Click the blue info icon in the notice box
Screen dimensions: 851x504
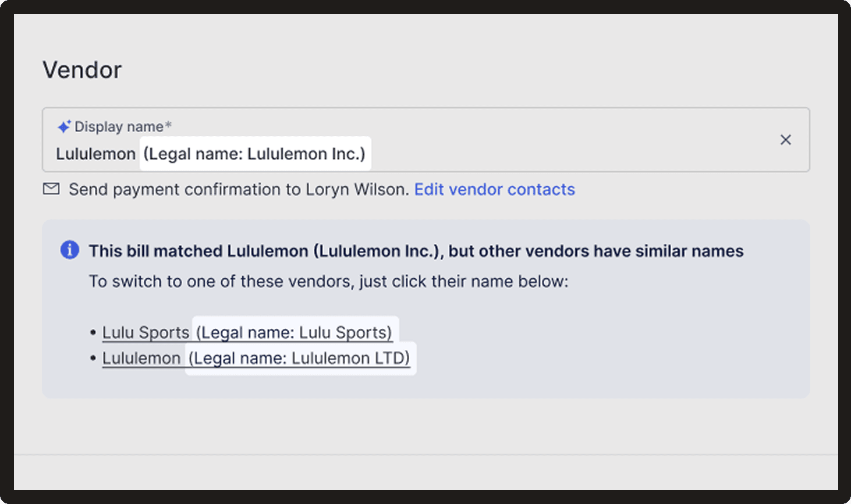coord(70,250)
